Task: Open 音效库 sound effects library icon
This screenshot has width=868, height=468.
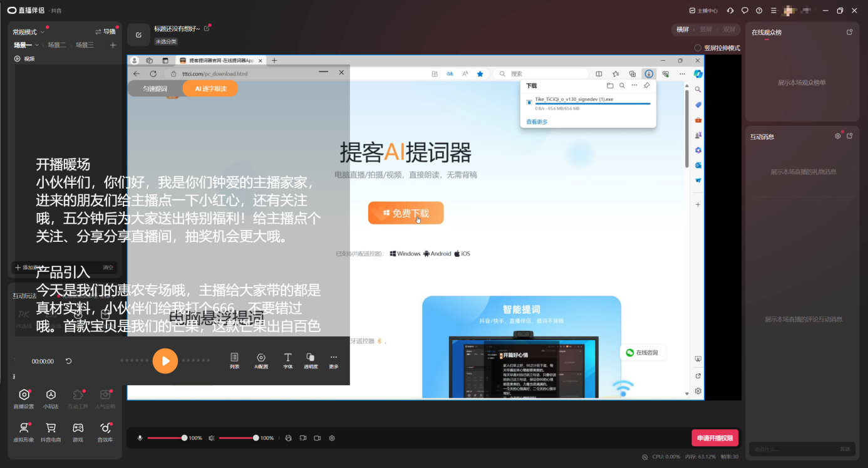Action: coord(105,428)
